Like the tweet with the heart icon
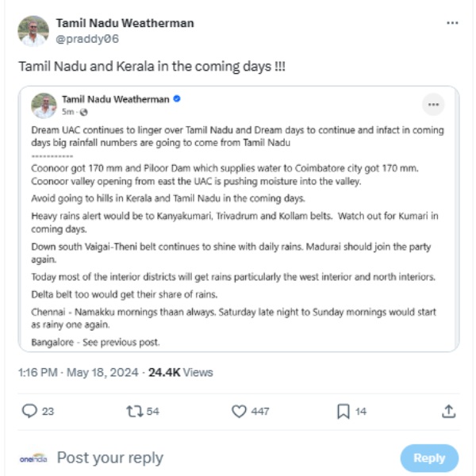Viewport: 476px width, 476px height. [240, 411]
